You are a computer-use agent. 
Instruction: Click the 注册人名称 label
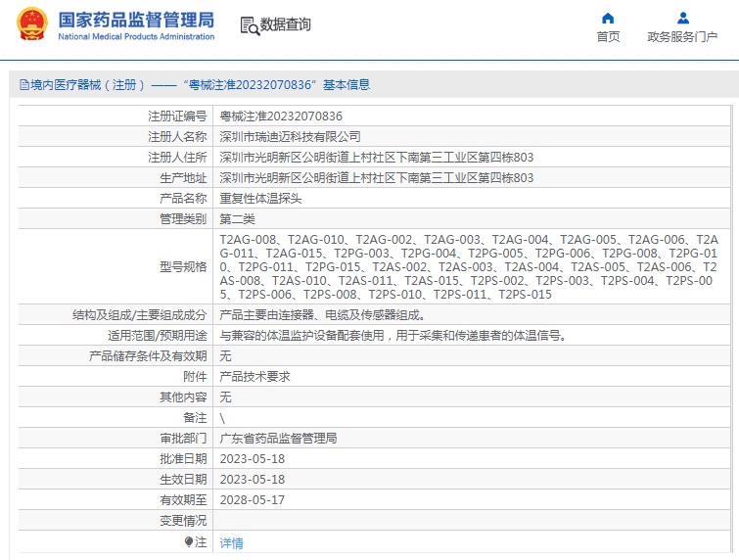click(177, 137)
